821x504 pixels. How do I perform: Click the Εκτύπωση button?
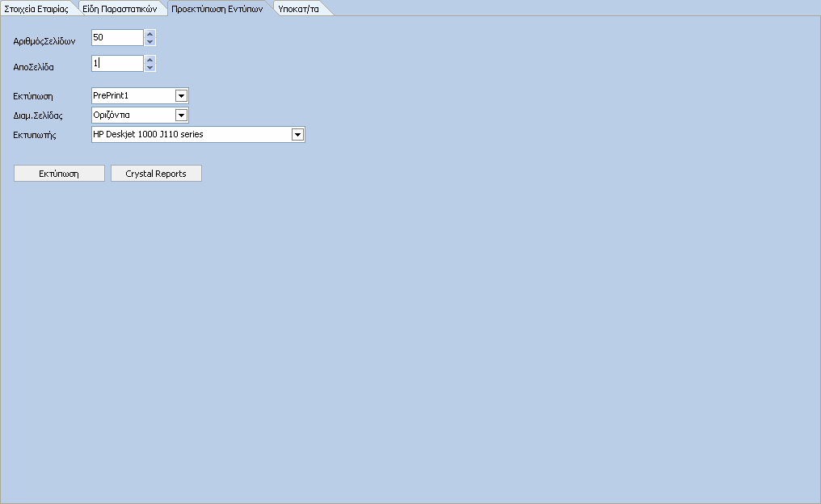(x=59, y=174)
